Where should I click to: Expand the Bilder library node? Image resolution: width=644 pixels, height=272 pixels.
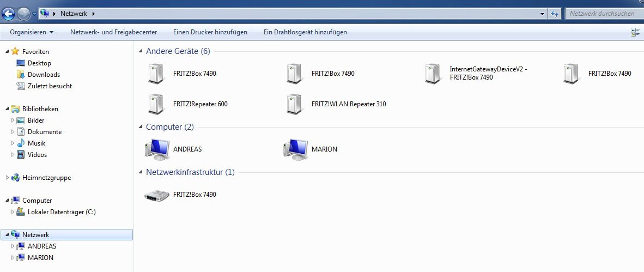click(x=13, y=120)
